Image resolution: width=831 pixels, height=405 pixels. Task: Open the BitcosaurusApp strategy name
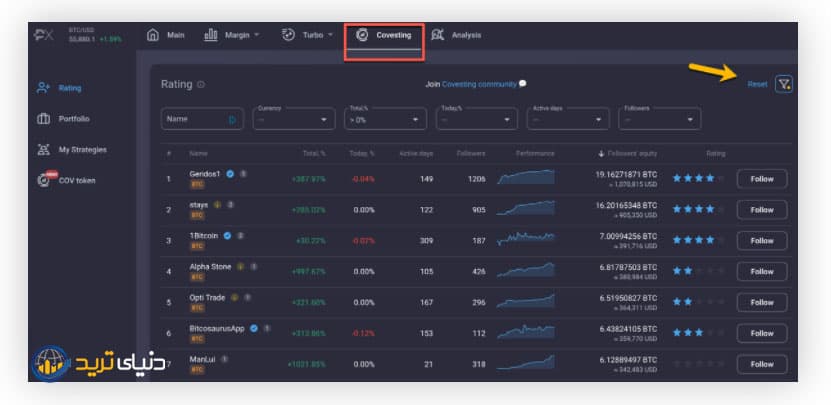217,328
